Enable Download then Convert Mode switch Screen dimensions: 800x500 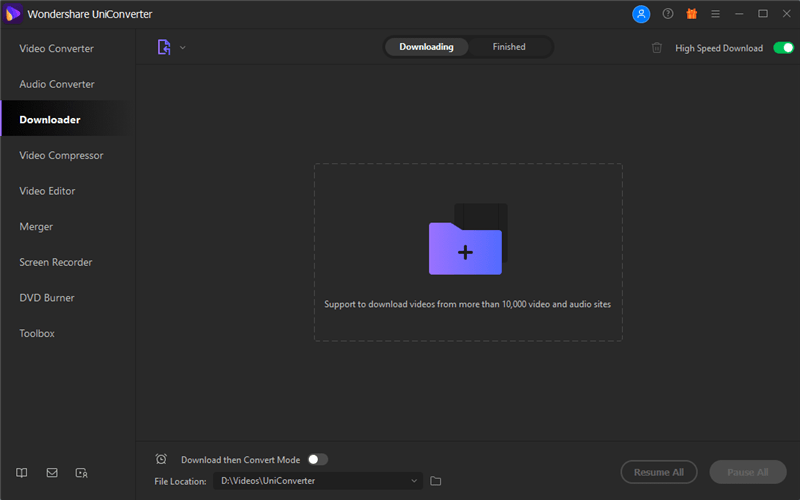317,460
